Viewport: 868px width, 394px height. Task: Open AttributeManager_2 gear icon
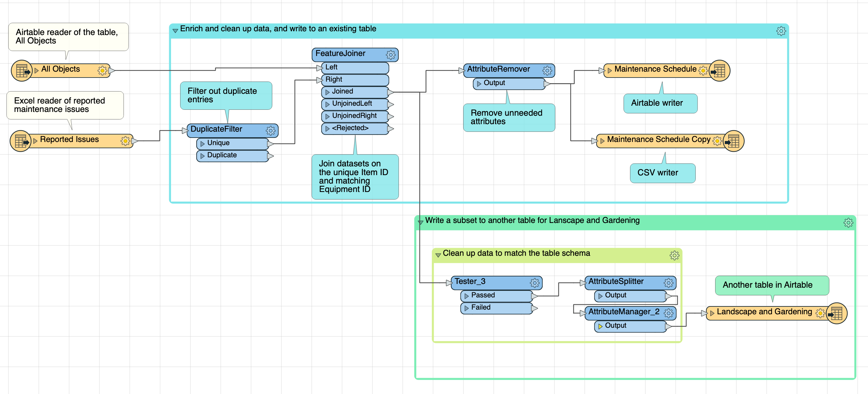pos(669,313)
